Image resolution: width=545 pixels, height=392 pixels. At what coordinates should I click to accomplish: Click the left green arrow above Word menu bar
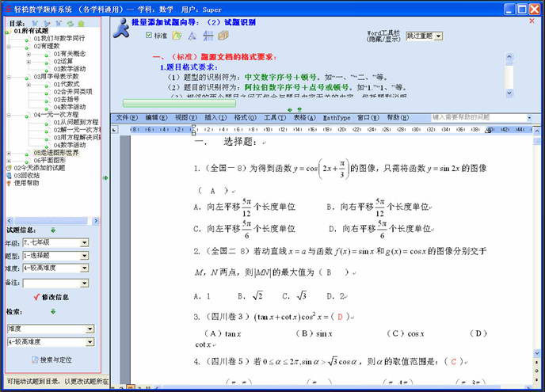pos(290,110)
